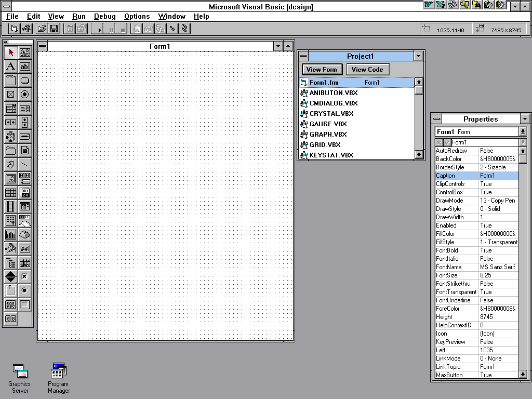532x399 pixels.
Task: Click the Properties list scroll-down arrow
Action: click(x=523, y=374)
